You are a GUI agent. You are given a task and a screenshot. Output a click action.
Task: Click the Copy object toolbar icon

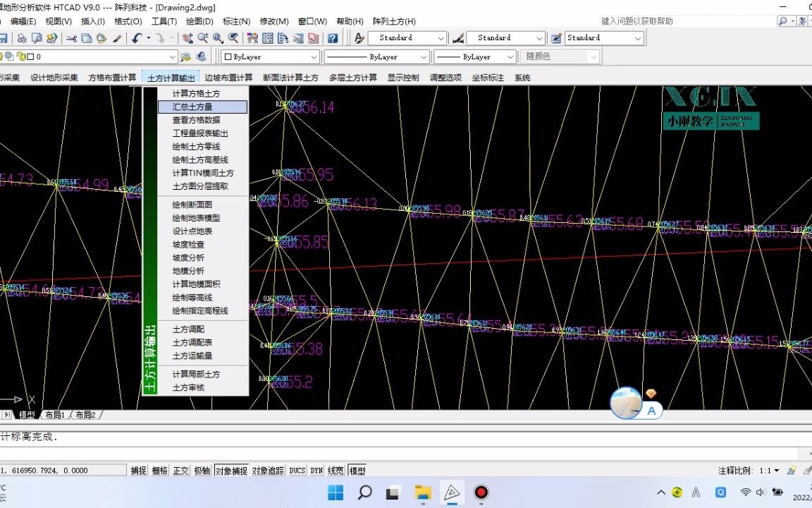point(86,38)
